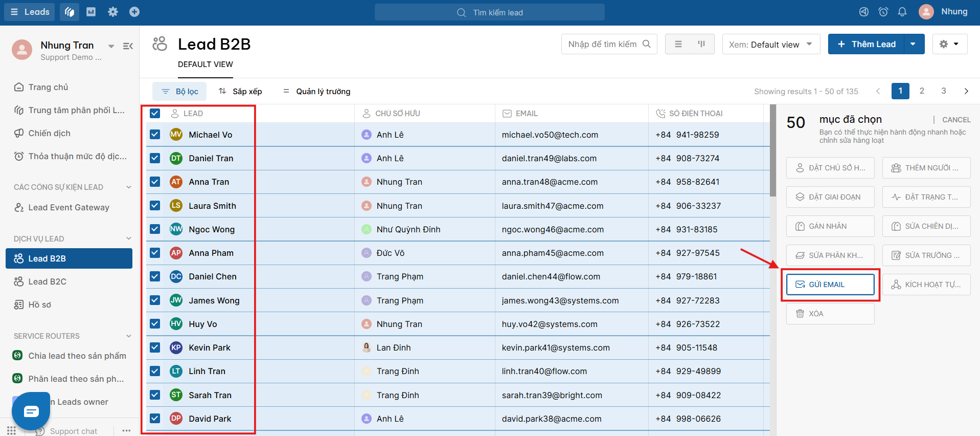
Task: Open the settings gear in top bar
Action: coord(113,12)
